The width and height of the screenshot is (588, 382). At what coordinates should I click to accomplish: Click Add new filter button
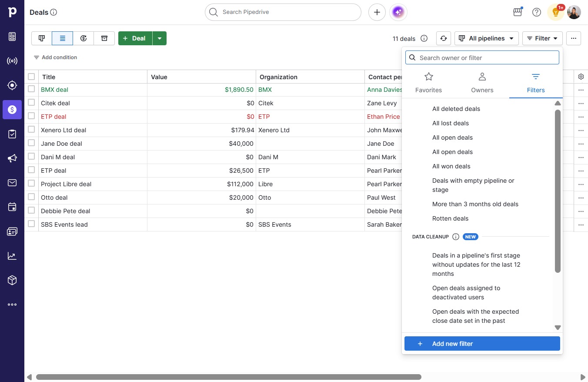pos(482,344)
